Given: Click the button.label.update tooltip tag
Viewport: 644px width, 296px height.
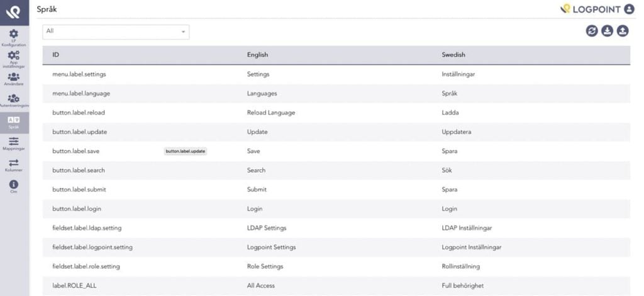Looking at the screenshot, I should [x=186, y=151].
